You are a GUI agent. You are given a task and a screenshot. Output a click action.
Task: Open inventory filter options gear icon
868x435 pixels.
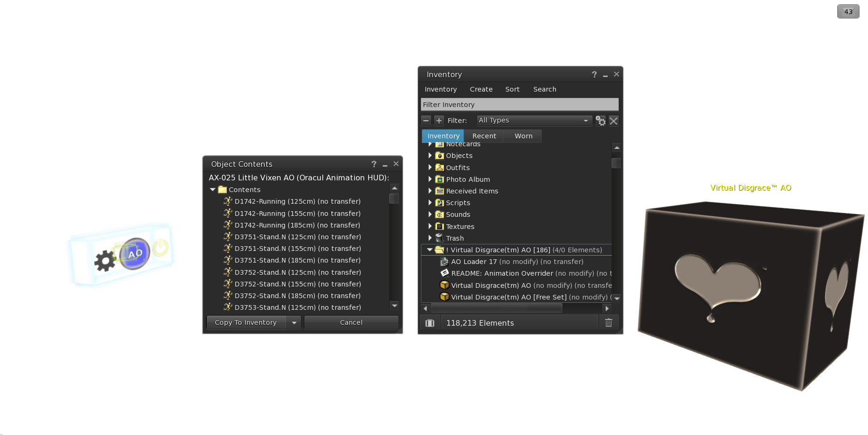pyautogui.click(x=600, y=121)
